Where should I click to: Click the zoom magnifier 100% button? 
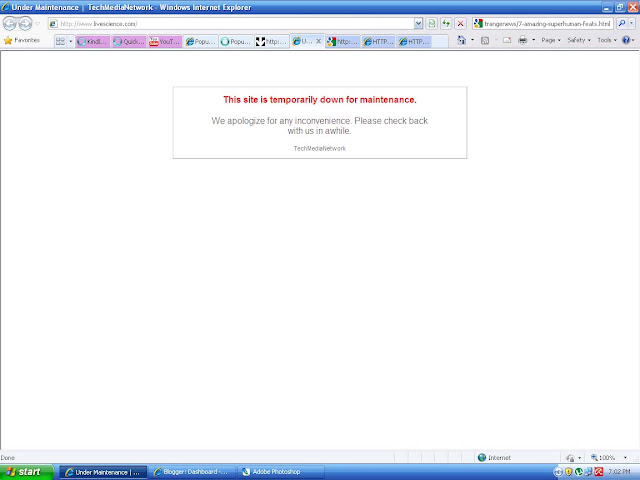click(603, 458)
